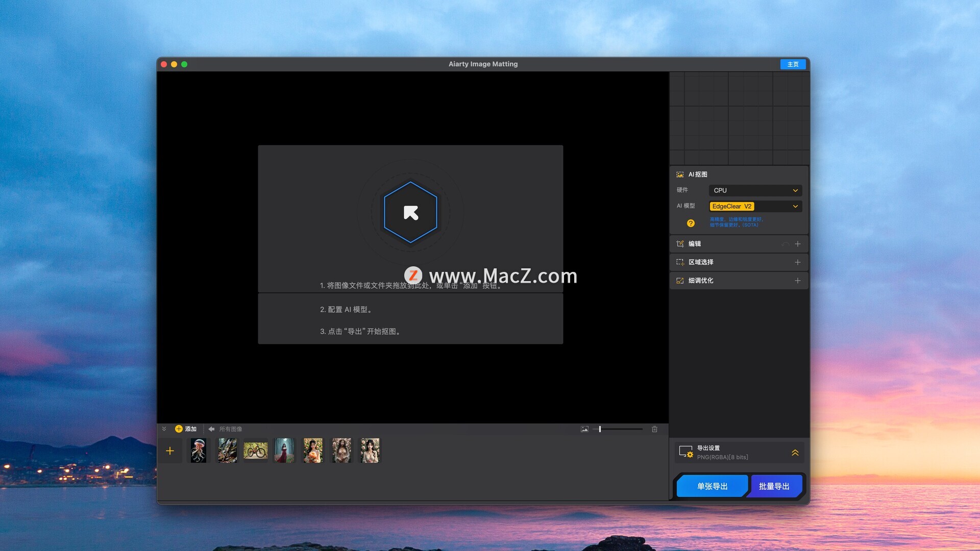Click the yellow 添加 plus icon

click(179, 429)
